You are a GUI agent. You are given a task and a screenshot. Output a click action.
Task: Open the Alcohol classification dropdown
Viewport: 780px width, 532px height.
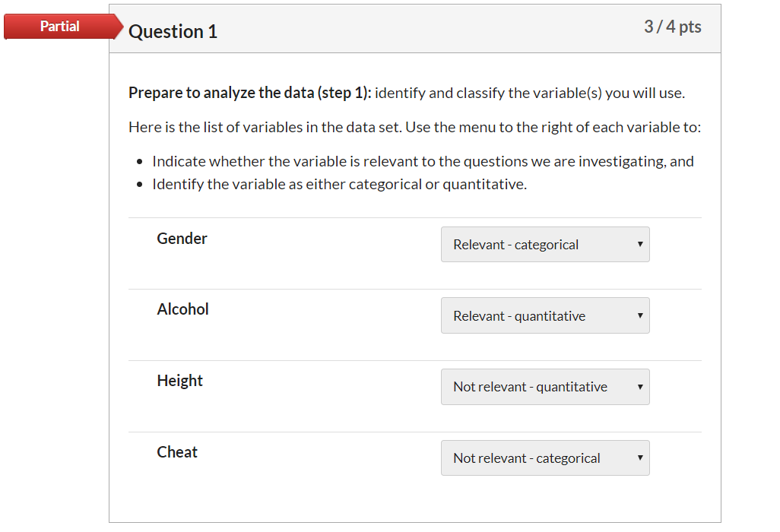click(x=545, y=315)
